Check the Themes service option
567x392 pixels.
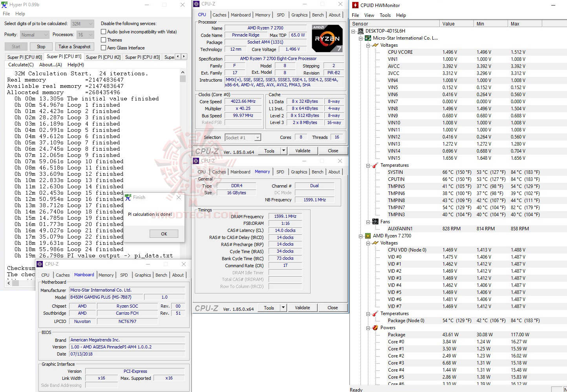[103, 40]
